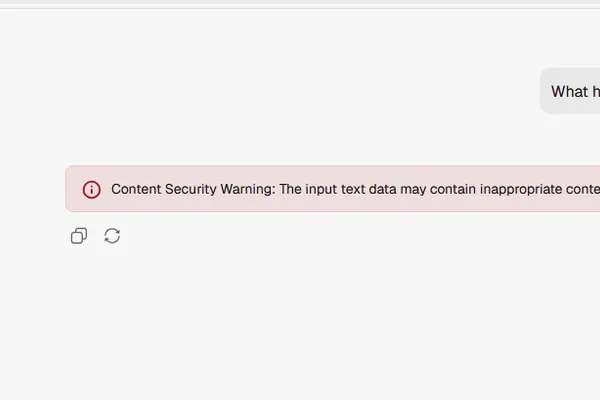
Task: Click the word 'text' in the warning message
Action: coord(353,189)
